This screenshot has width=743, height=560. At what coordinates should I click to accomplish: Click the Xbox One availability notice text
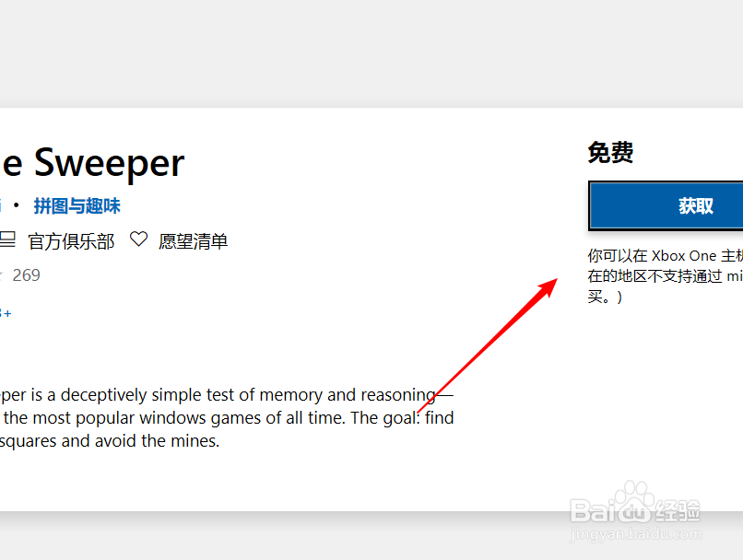point(666,276)
